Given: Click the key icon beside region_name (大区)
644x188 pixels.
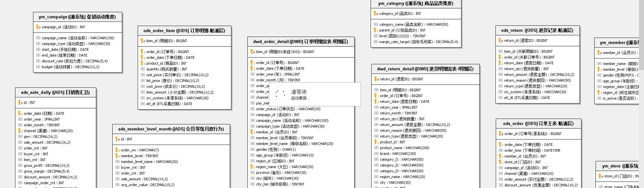Looking at the screenshot, I should point(252,167).
